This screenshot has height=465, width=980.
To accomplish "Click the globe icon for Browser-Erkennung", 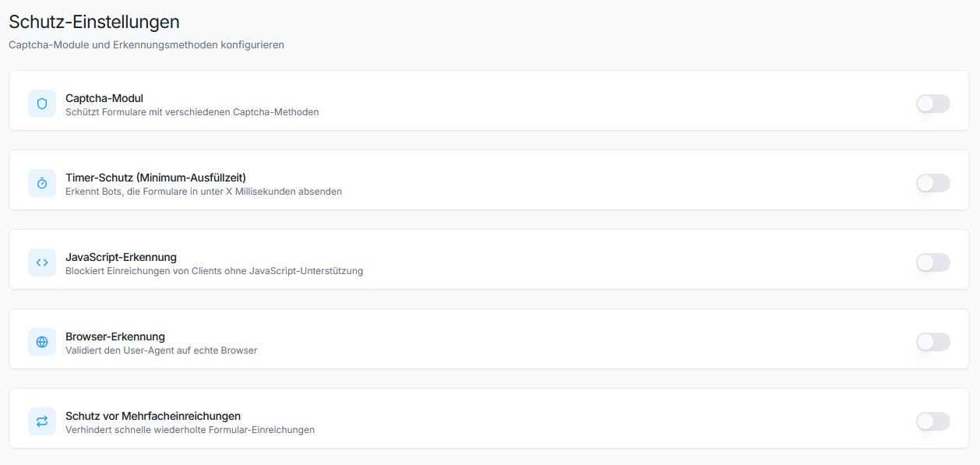I will coord(42,342).
